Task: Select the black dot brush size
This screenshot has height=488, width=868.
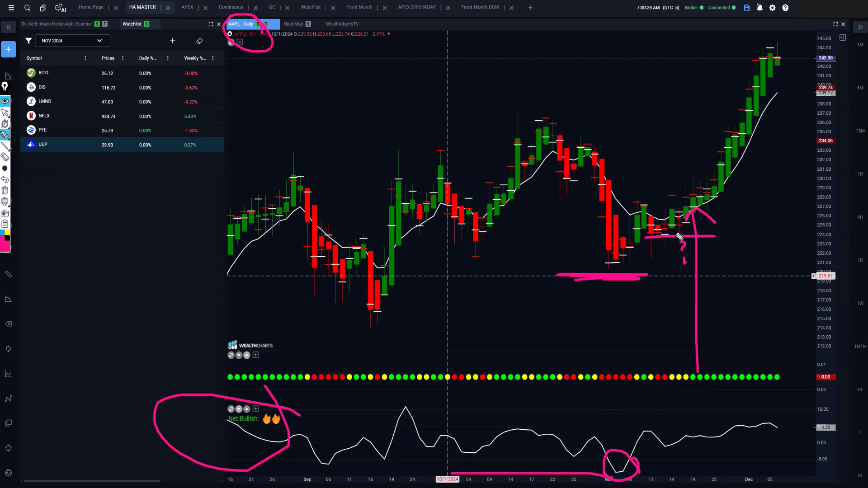Action: click(x=5, y=168)
